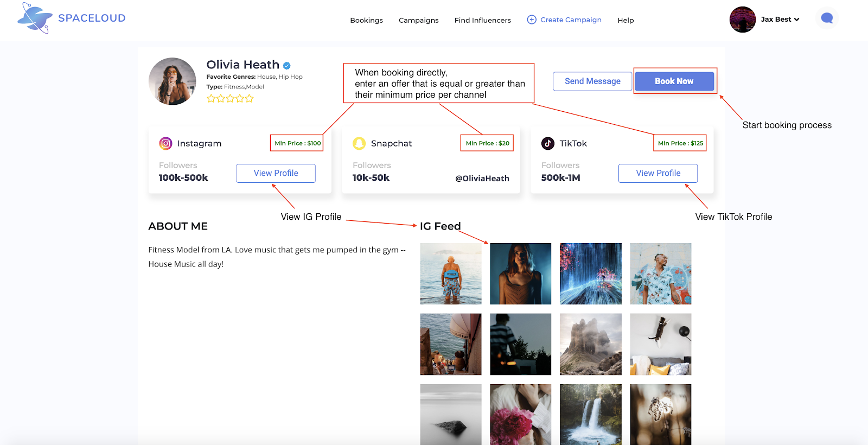868x445 pixels.
Task: Open the feed photo of forest waterfall
Action: click(x=591, y=415)
